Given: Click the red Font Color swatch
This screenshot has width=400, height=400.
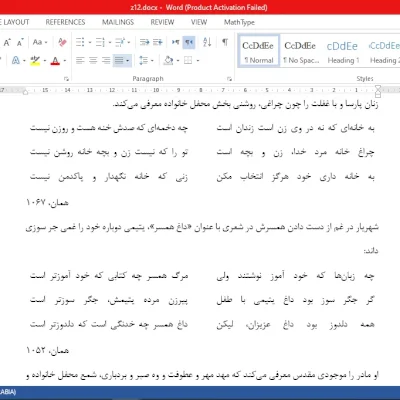Looking at the screenshot, I should click(x=55, y=61).
